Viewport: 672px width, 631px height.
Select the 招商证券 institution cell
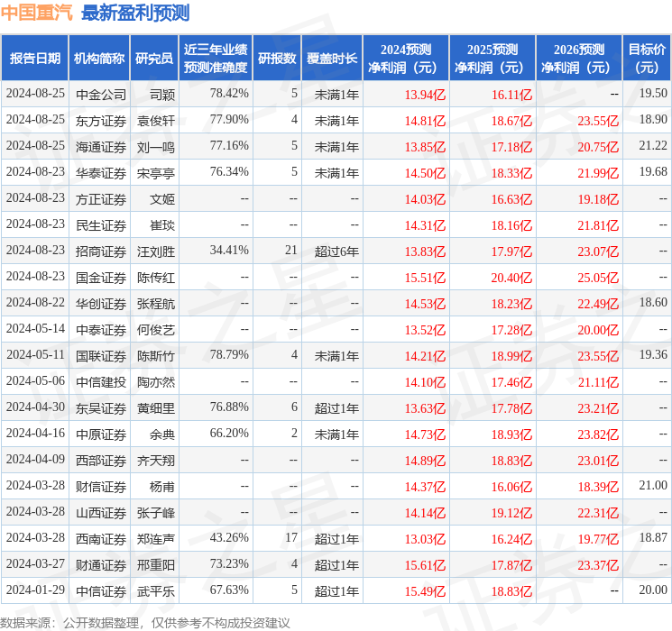[x=101, y=251]
